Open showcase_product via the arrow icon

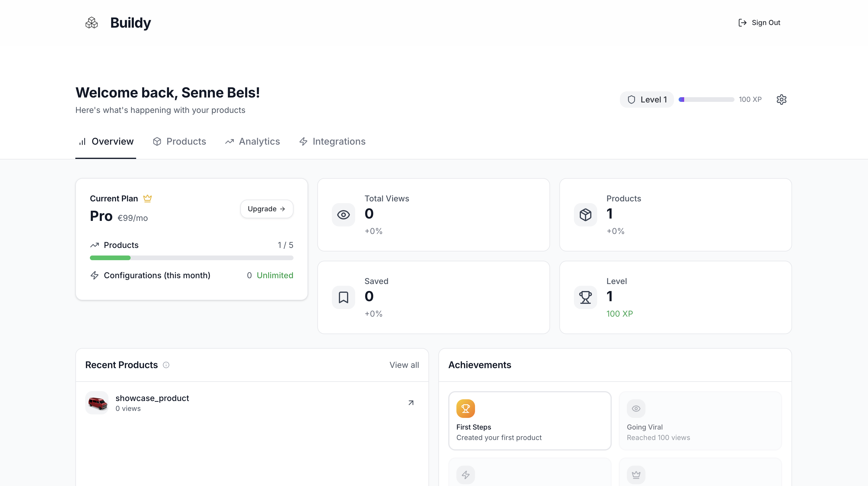[x=411, y=403]
